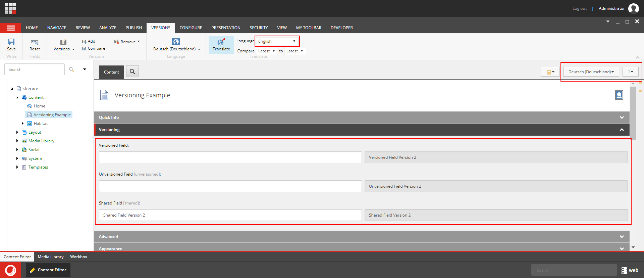Open the Deutsch (Deutschland) language selector
Image resolution: width=644 pixels, height=278 pixels.
click(591, 72)
